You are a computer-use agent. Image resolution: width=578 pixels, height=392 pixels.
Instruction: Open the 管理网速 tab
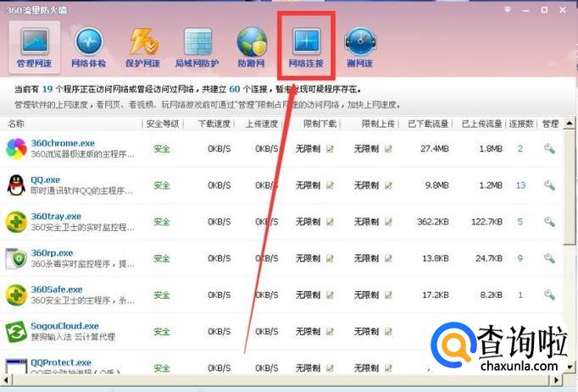point(34,47)
